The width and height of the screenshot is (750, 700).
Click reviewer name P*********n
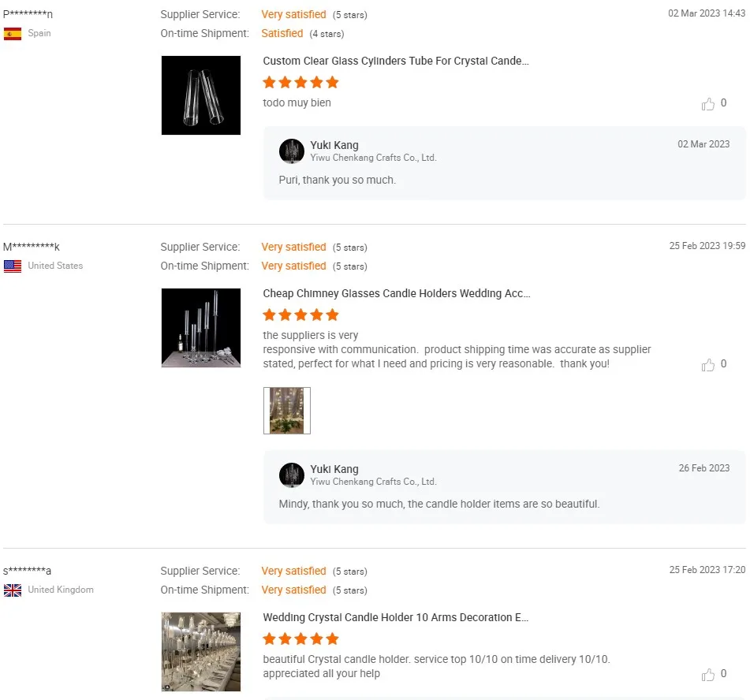[28, 14]
